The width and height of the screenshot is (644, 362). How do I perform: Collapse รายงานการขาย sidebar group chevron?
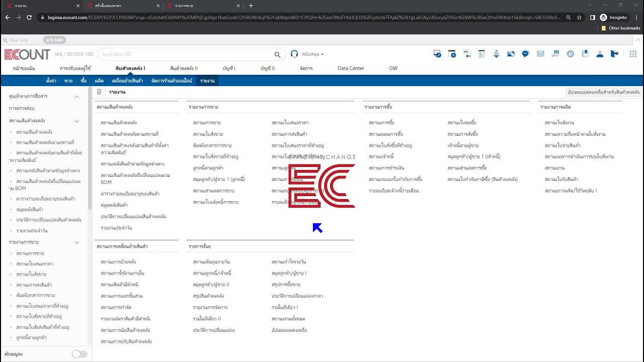[77, 242]
